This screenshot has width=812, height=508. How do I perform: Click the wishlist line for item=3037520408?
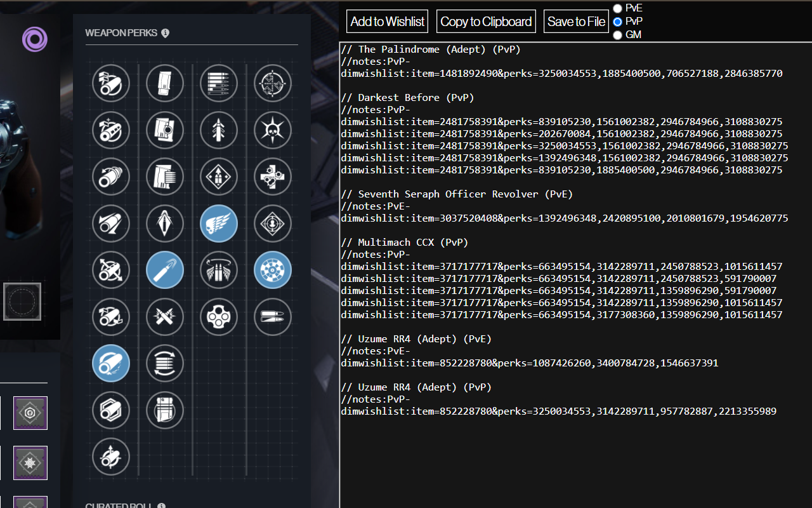(565, 218)
